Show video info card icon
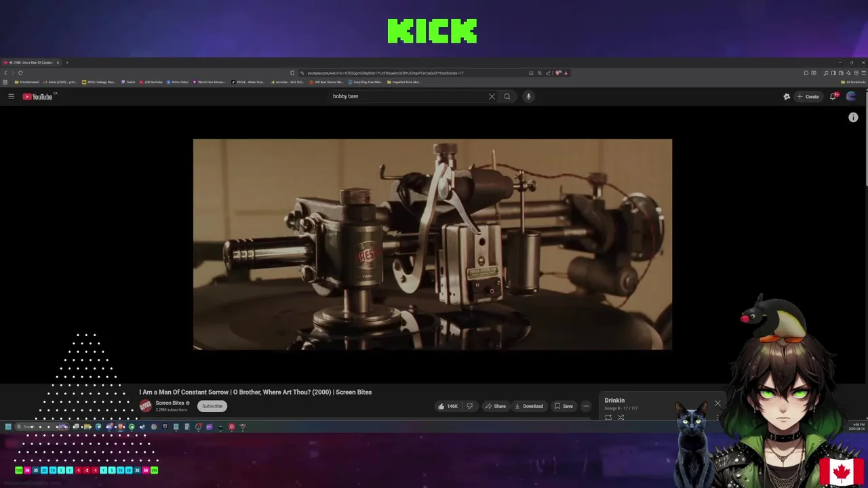The image size is (868, 488). 853,117
